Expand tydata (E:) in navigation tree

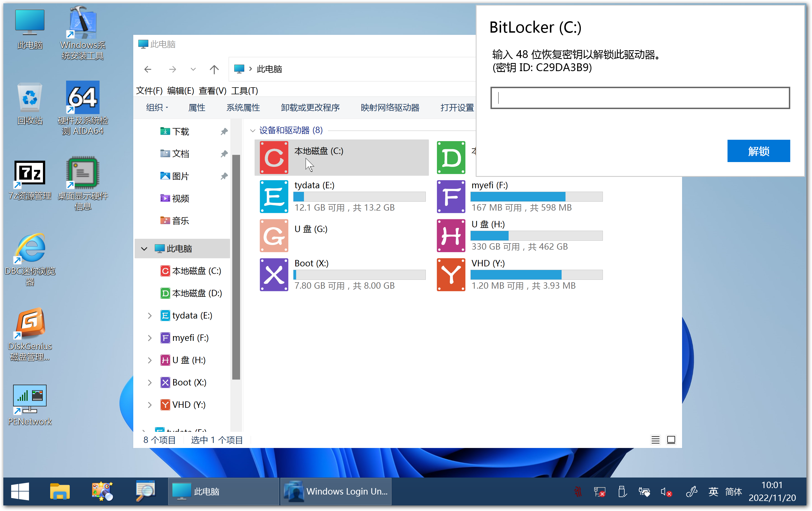(x=150, y=316)
